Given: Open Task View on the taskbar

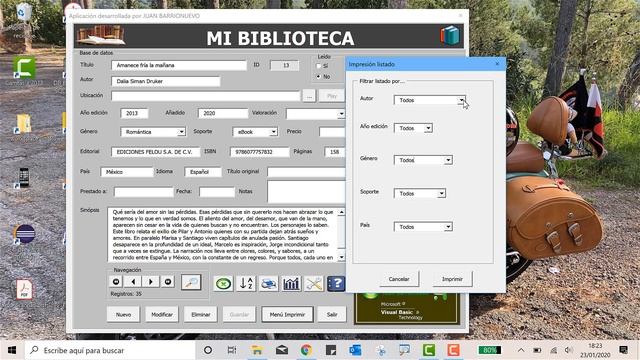Looking at the screenshot, I should coord(232,350).
